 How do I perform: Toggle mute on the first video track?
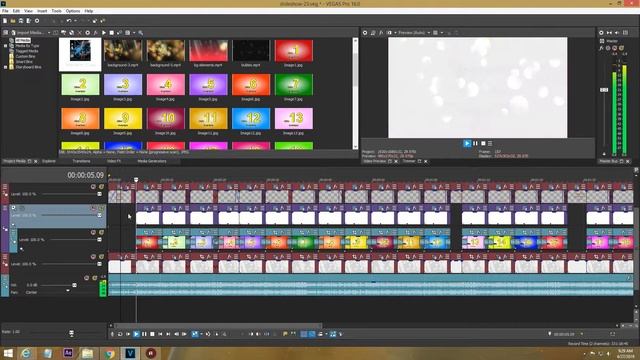[93, 187]
